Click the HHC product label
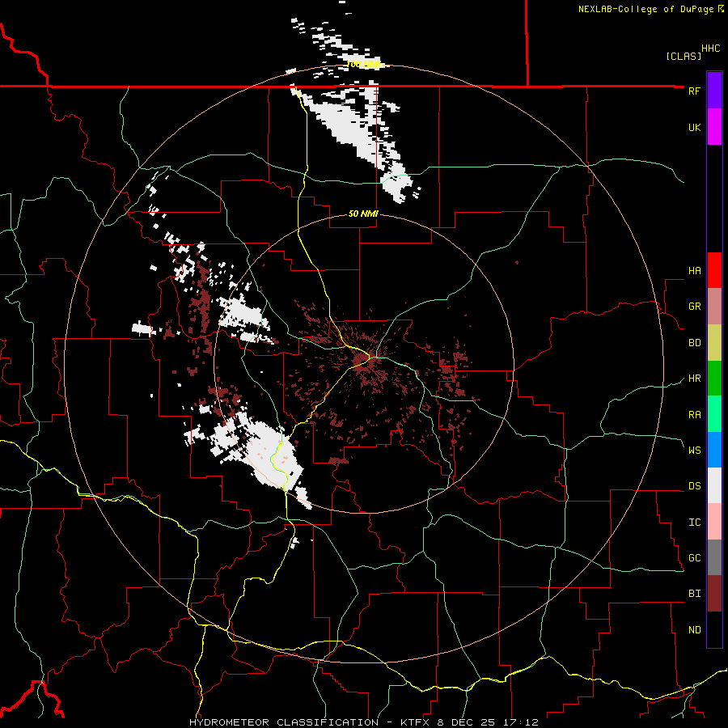Image resolution: width=728 pixels, height=728 pixels. pyautogui.click(x=711, y=49)
